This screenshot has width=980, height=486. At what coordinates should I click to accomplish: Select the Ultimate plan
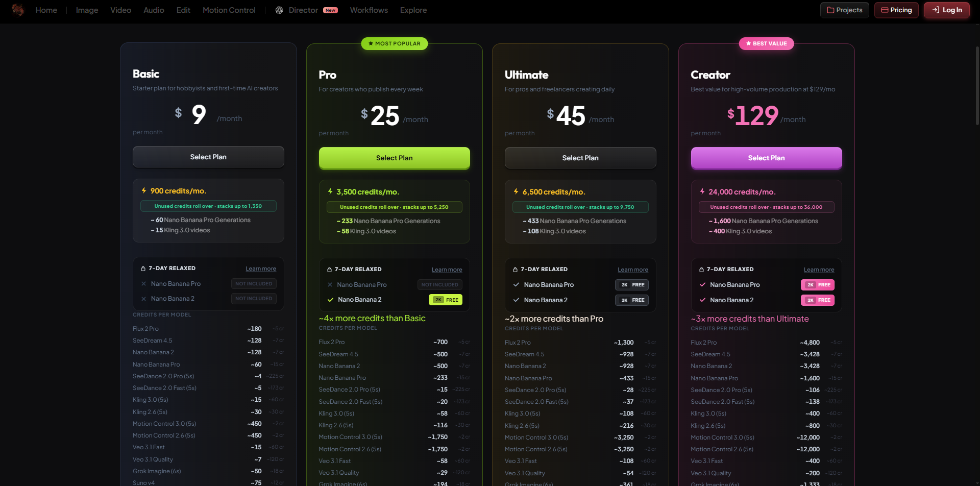[580, 158]
